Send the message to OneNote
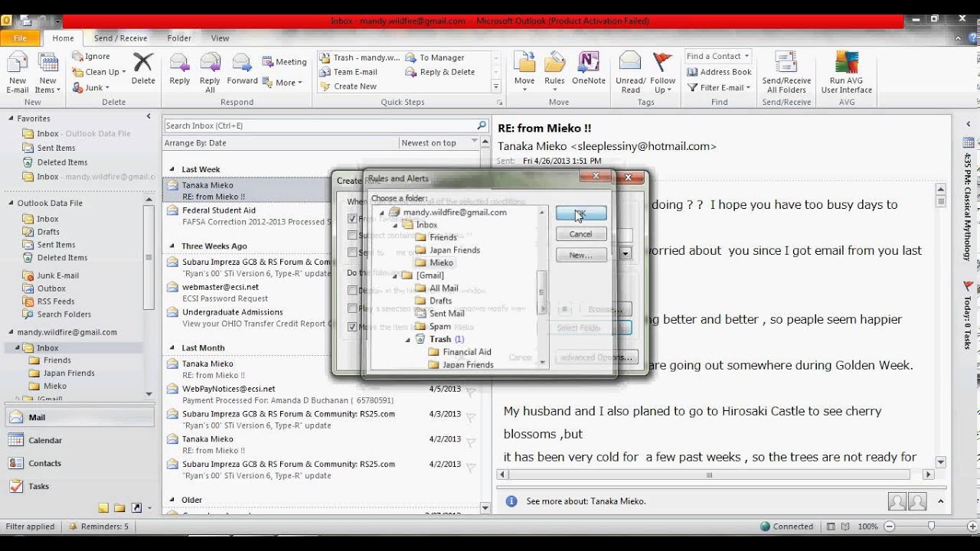Viewport: 980px width, 551px height. coord(588,69)
